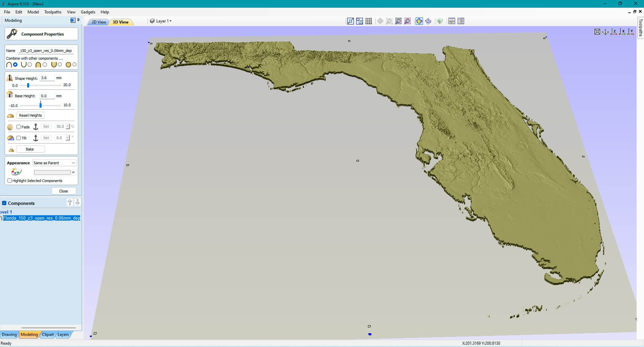Click the Reset Heights button

tap(31, 115)
